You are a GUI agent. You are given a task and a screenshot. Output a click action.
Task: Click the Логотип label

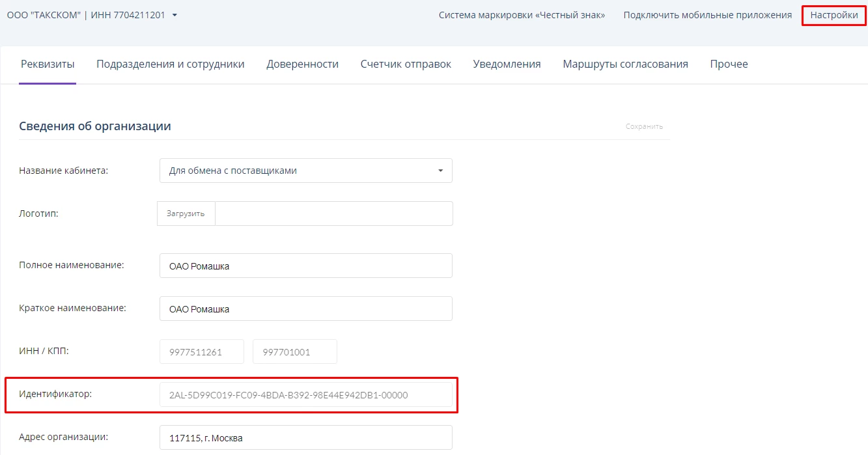39,213
